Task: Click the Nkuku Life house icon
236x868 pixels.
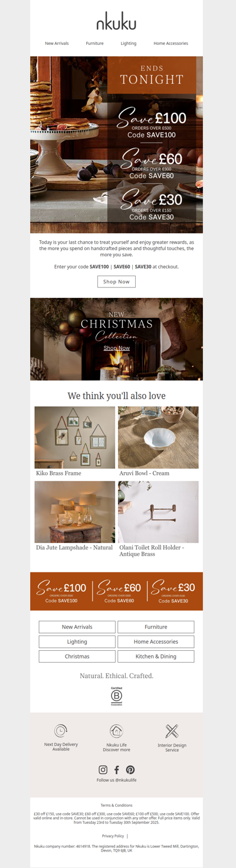Action: click(x=117, y=731)
